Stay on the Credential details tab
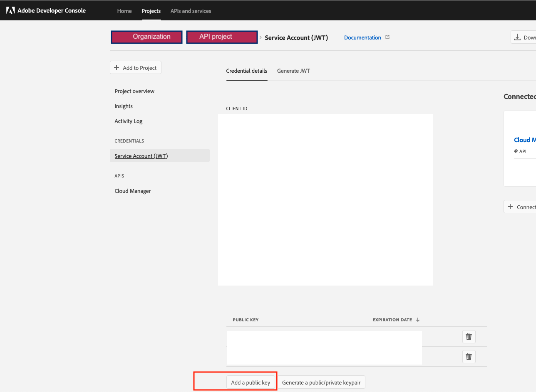 tap(246, 71)
